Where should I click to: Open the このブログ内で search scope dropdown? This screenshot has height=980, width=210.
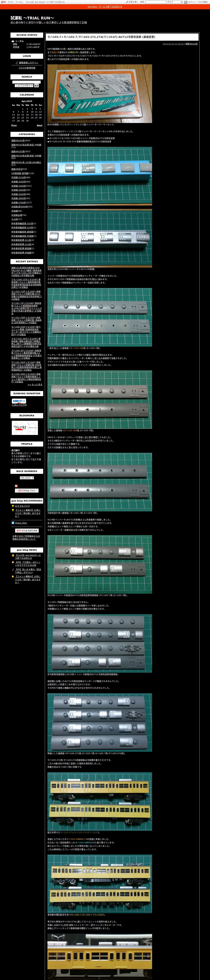coord(24,86)
